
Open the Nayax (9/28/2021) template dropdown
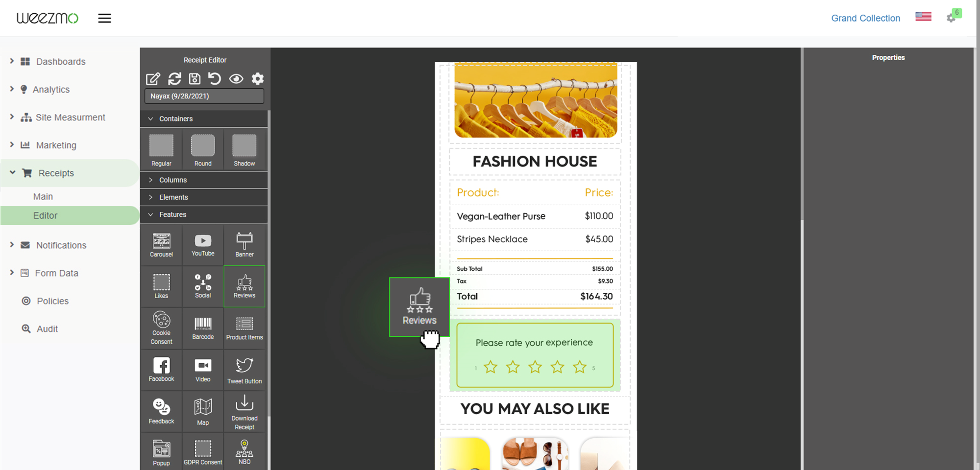204,96
